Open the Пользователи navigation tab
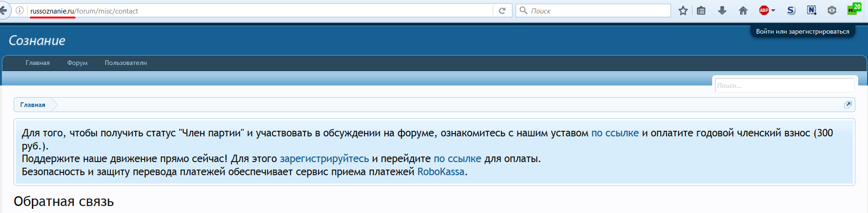868x213 pixels. [126, 63]
